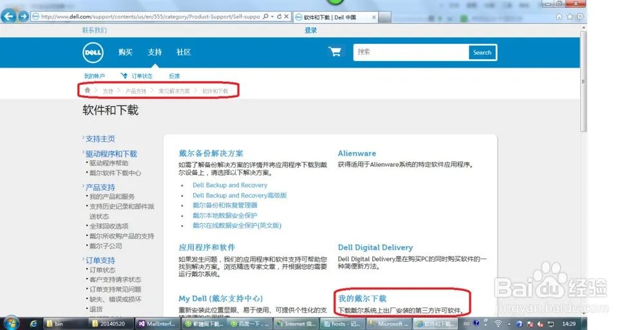Image resolution: width=644 pixels, height=330 pixels.
Task: Open 戴尔软件下载中心 in the sidebar
Action: pyautogui.click(x=115, y=173)
